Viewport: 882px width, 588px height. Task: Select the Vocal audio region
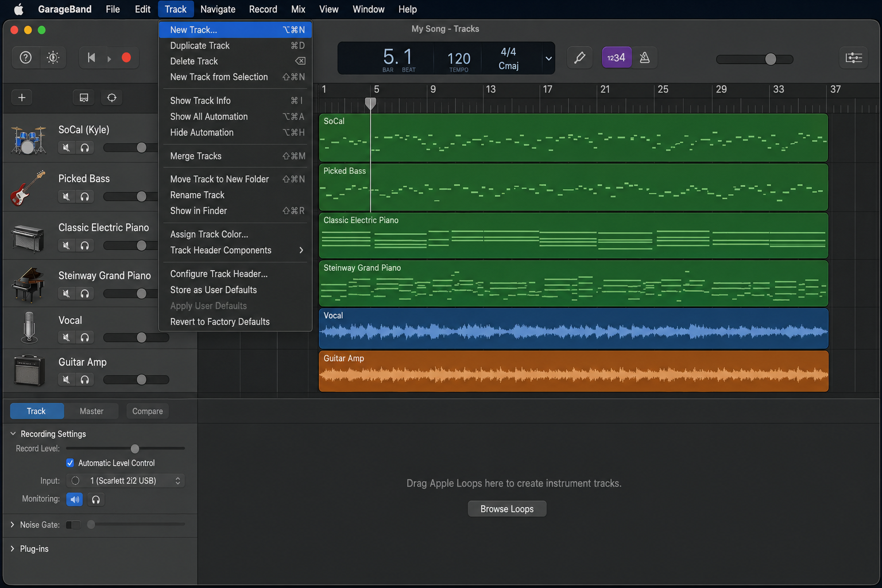coord(573,328)
